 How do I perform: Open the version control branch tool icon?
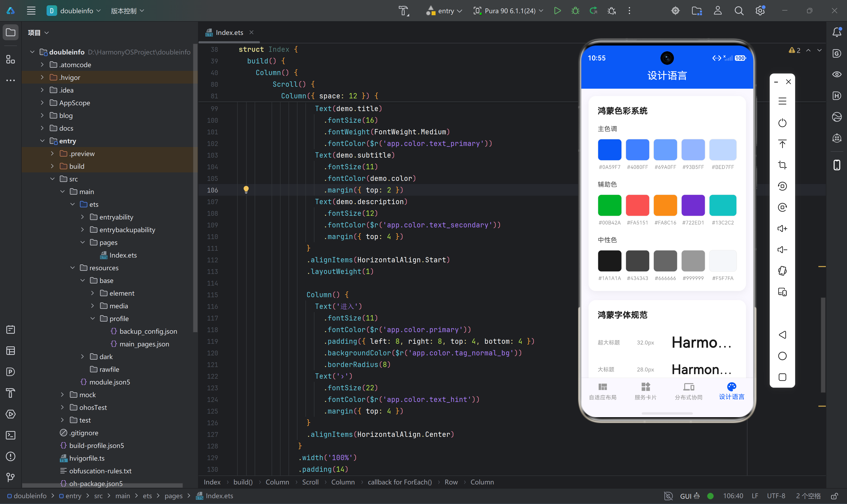tap(11, 477)
